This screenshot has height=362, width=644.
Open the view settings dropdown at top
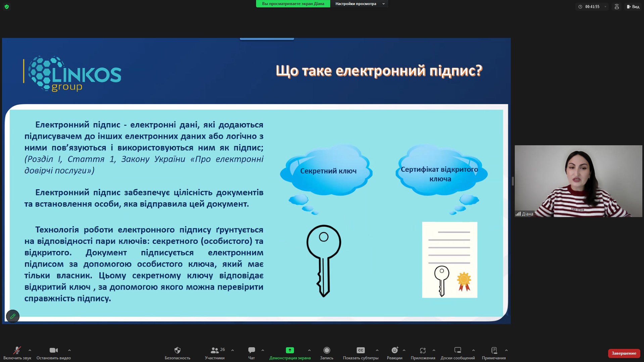(x=359, y=4)
